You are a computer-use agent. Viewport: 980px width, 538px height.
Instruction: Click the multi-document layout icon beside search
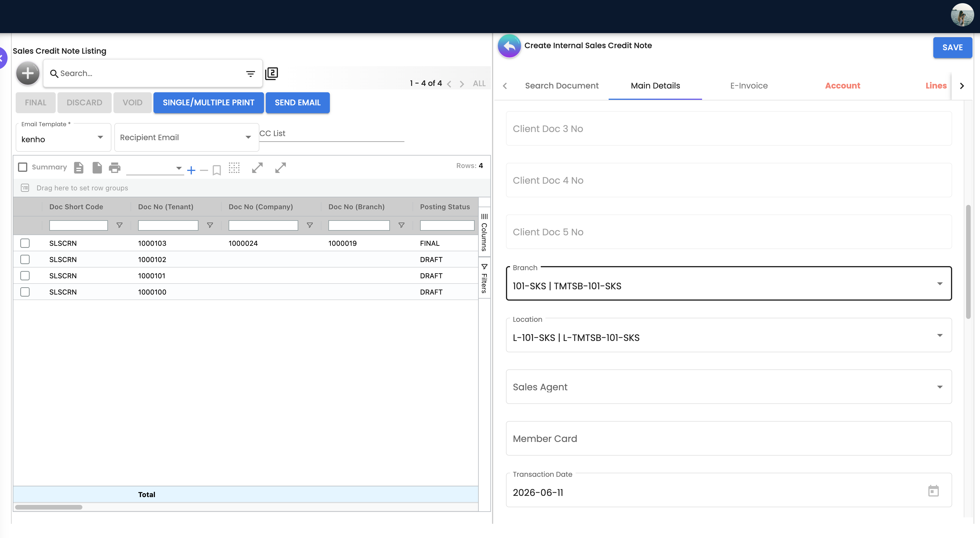[272, 73]
